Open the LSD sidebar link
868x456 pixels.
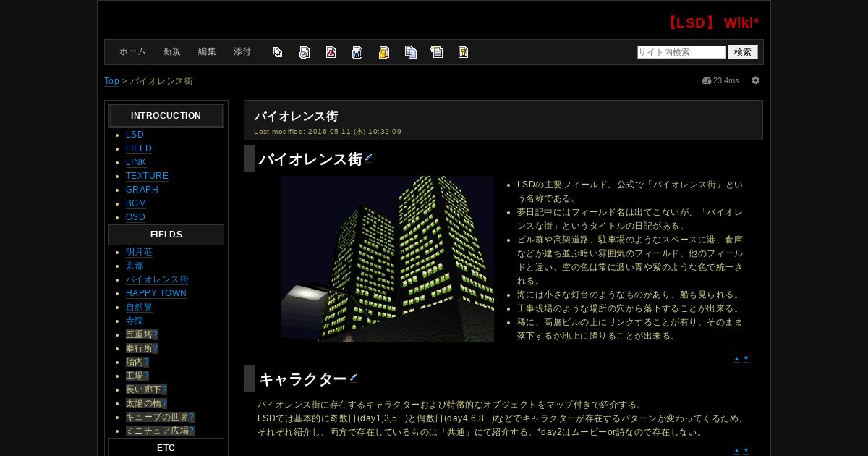pos(135,135)
